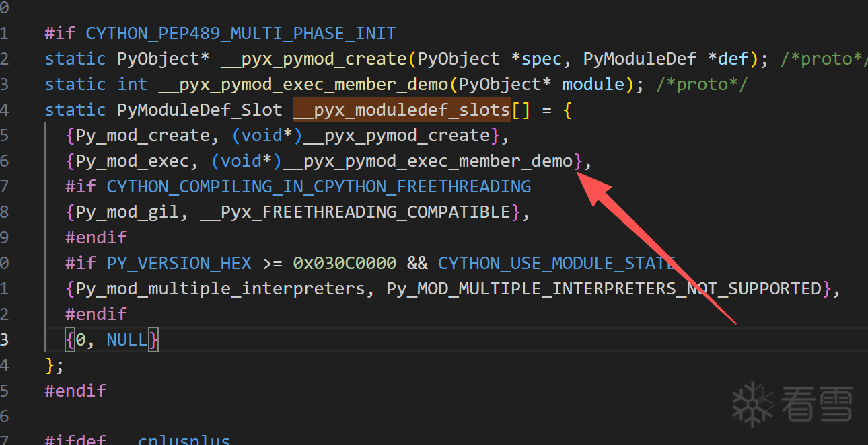Click the hex literal 0x030C0000
The image size is (868, 445).
(x=345, y=263)
